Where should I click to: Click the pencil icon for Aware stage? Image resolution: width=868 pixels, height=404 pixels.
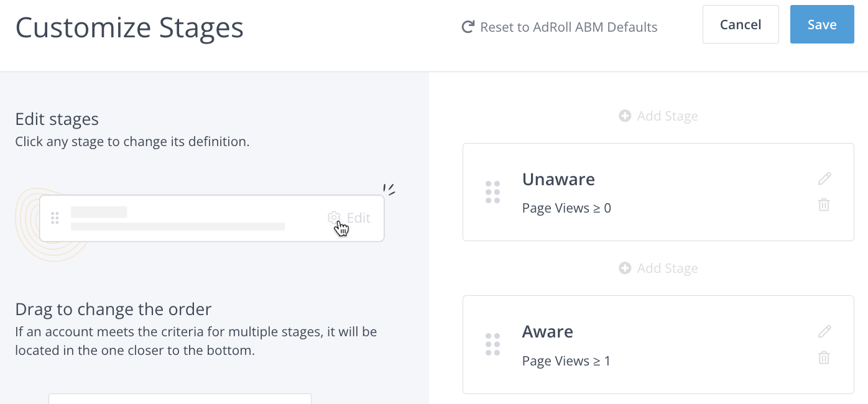point(824,331)
